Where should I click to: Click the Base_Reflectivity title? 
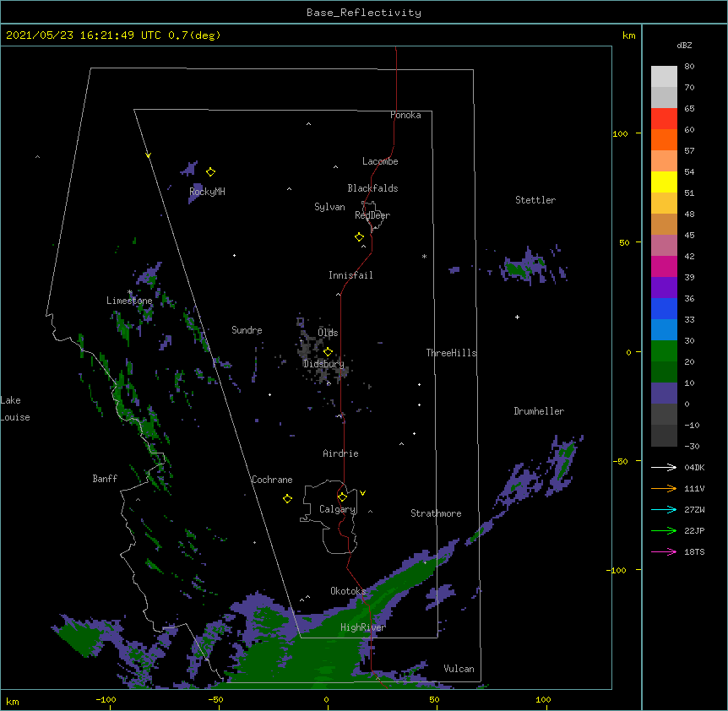(x=364, y=13)
